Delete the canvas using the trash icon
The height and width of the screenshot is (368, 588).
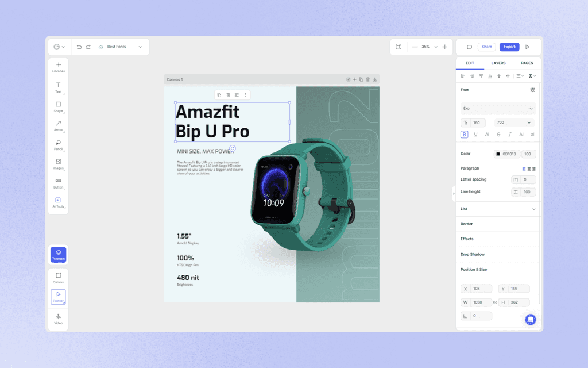pos(367,79)
